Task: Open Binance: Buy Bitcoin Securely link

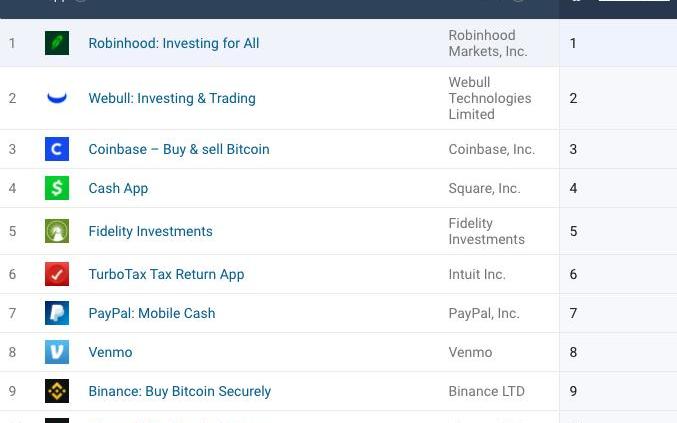Action: coord(180,391)
